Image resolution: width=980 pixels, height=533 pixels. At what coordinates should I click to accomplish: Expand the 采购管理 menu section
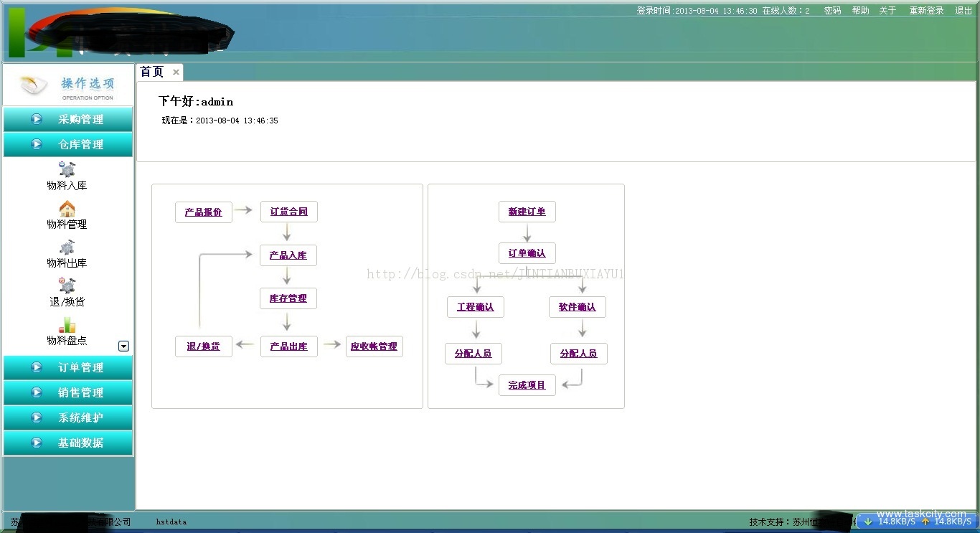68,119
